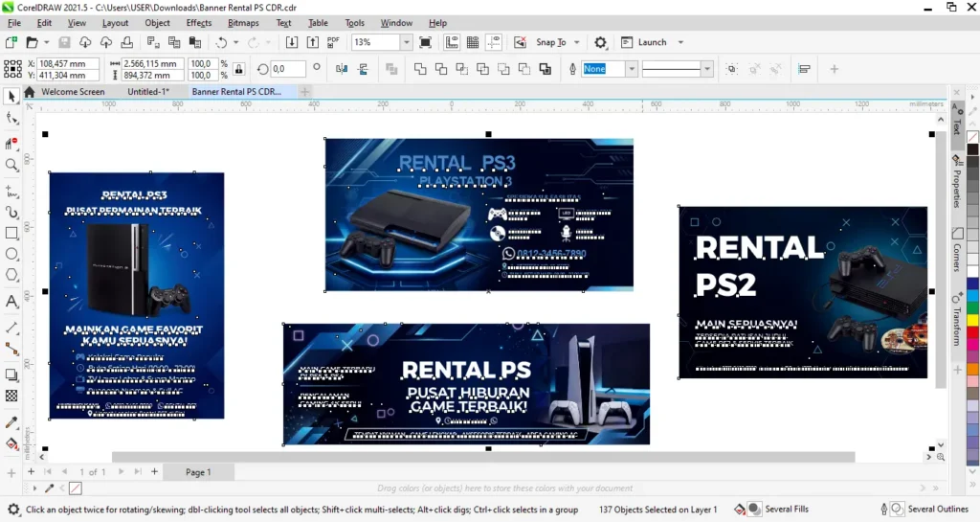This screenshot has height=522, width=980.
Task: Add a page after Page 1
Action: pyautogui.click(x=154, y=472)
